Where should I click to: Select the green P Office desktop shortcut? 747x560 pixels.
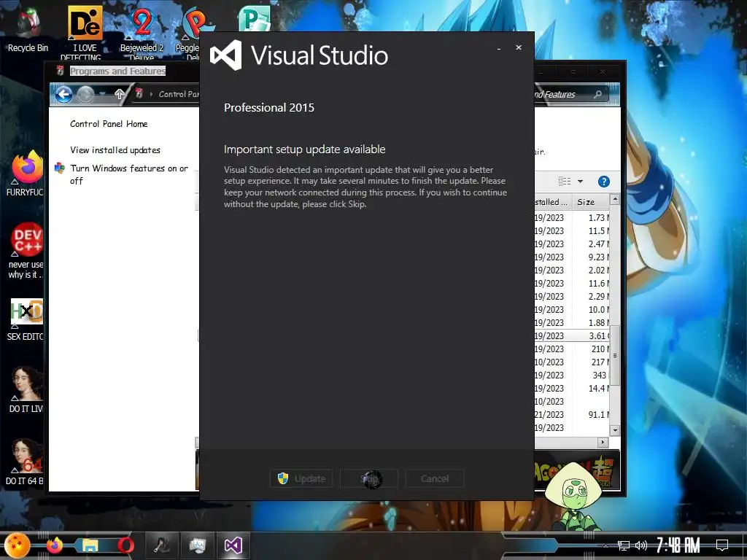pyautogui.click(x=255, y=19)
